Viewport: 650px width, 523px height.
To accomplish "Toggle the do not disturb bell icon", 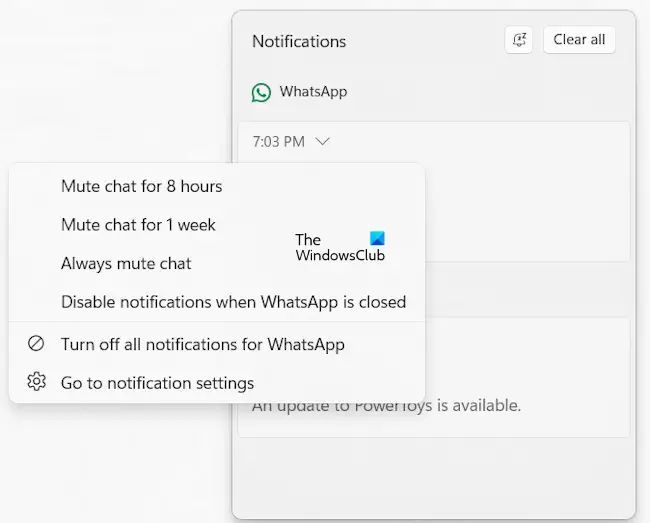I will pyautogui.click(x=519, y=40).
